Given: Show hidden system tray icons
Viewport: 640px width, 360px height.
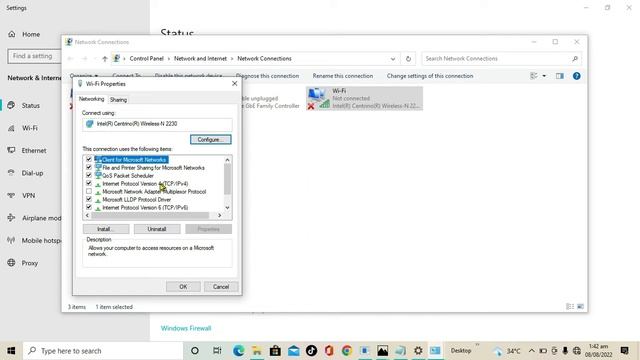Looking at the screenshot, I should (x=531, y=351).
